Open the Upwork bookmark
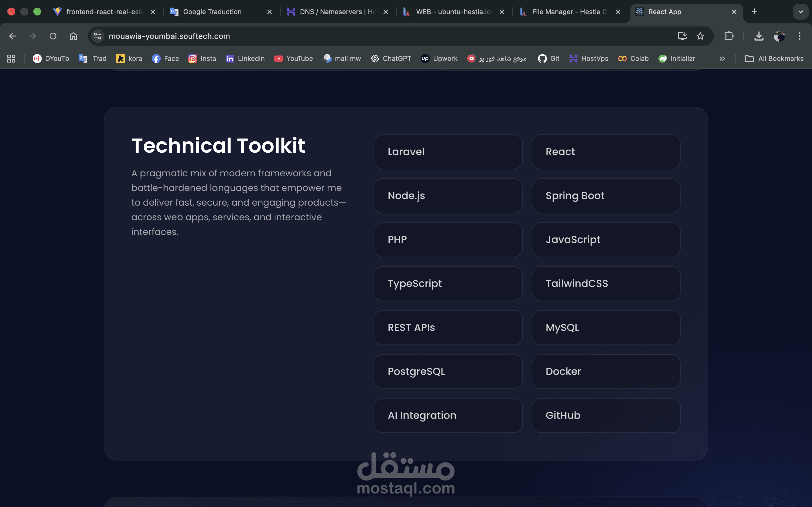812x507 pixels. [x=439, y=58]
